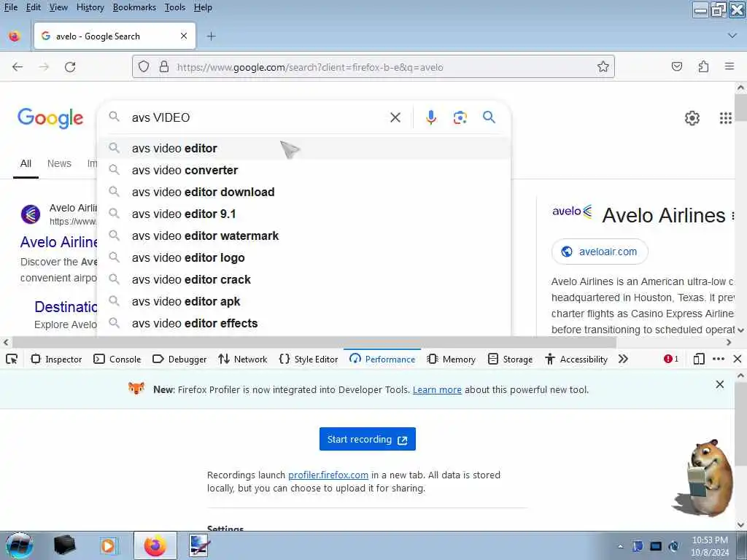Open the profiler.firefox.com link
Screen dimensions: 747x560
pos(328,475)
